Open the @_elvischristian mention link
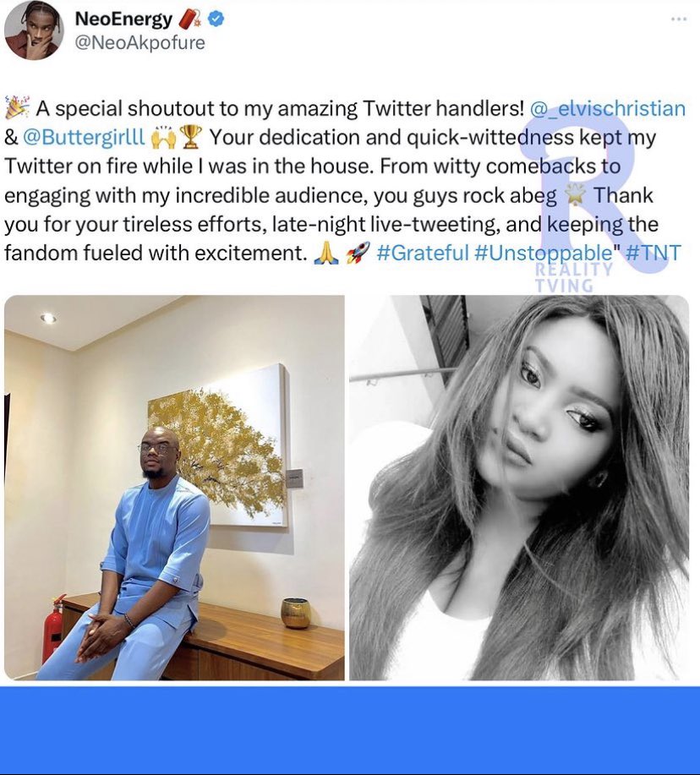The height and width of the screenshot is (775, 700). (x=608, y=108)
